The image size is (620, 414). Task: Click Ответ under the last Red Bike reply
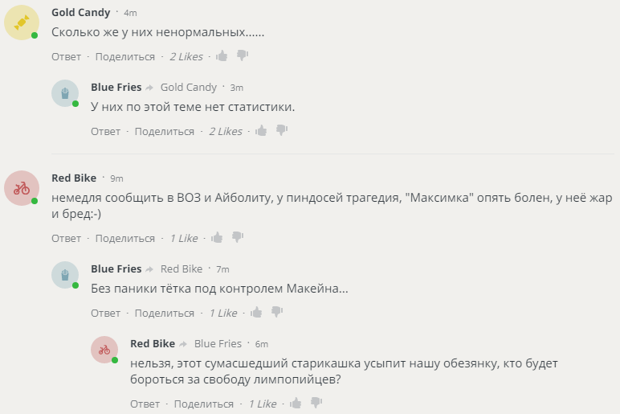(144, 404)
